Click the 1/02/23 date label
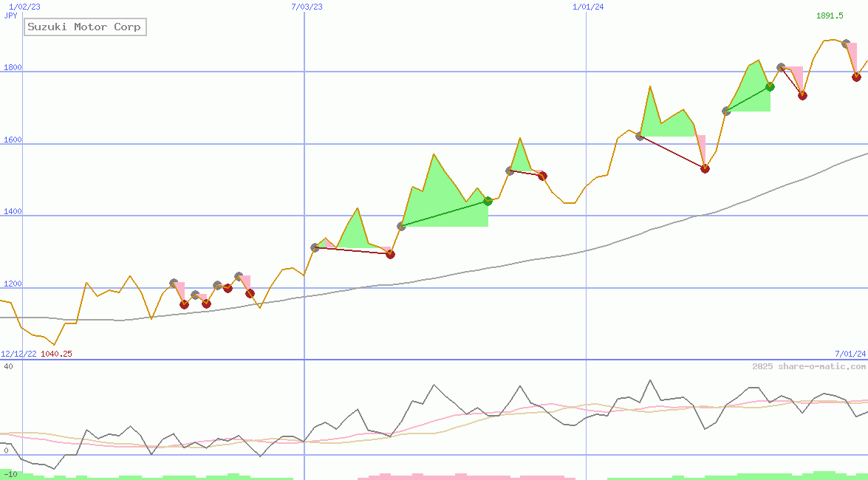The width and height of the screenshot is (868, 480). (24, 7)
